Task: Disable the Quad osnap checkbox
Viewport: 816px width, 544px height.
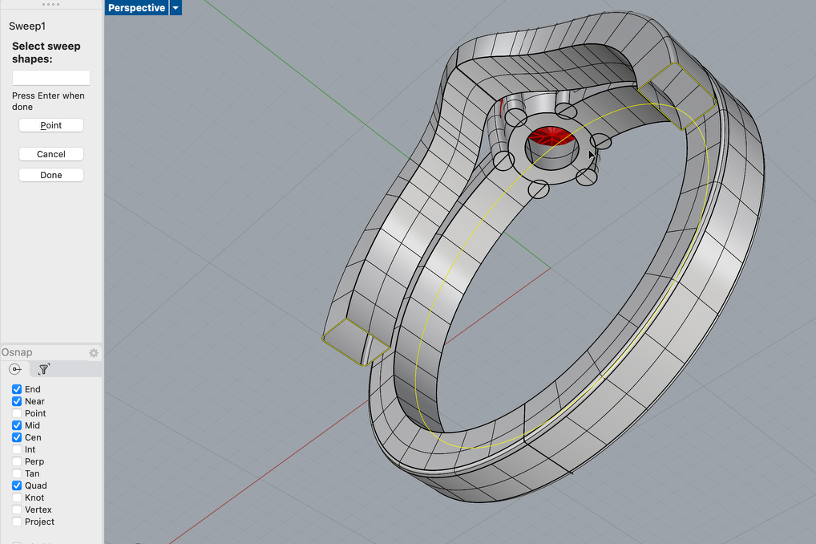Action: [17, 485]
